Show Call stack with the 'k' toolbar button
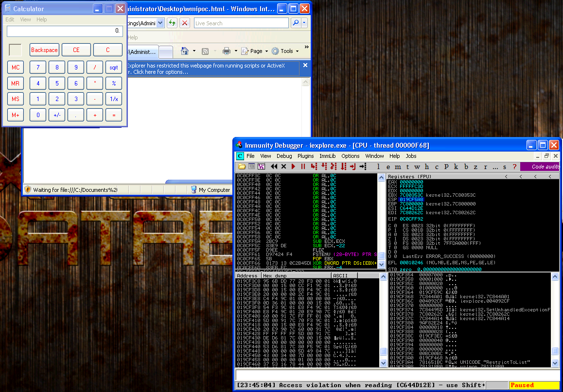Viewport: 563px width, 392px height. coord(456,167)
